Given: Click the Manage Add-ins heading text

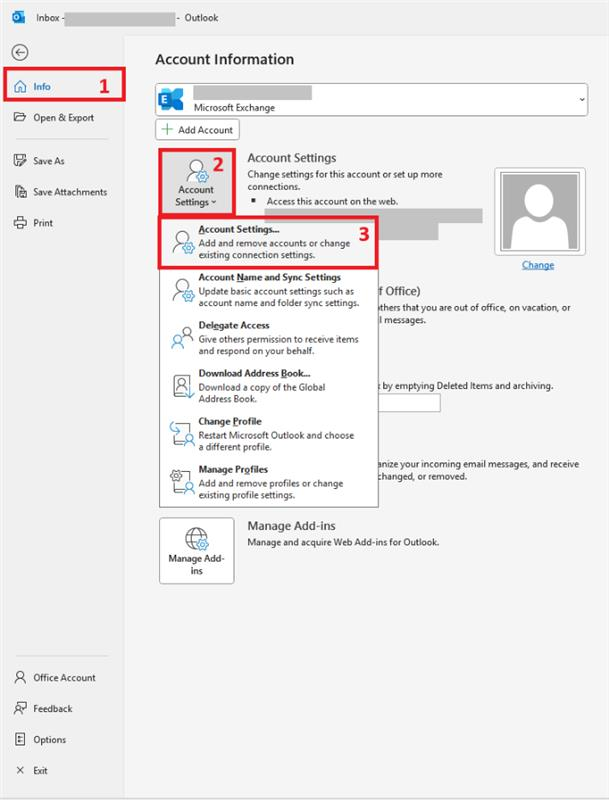Looking at the screenshot, I should [291, 526].
